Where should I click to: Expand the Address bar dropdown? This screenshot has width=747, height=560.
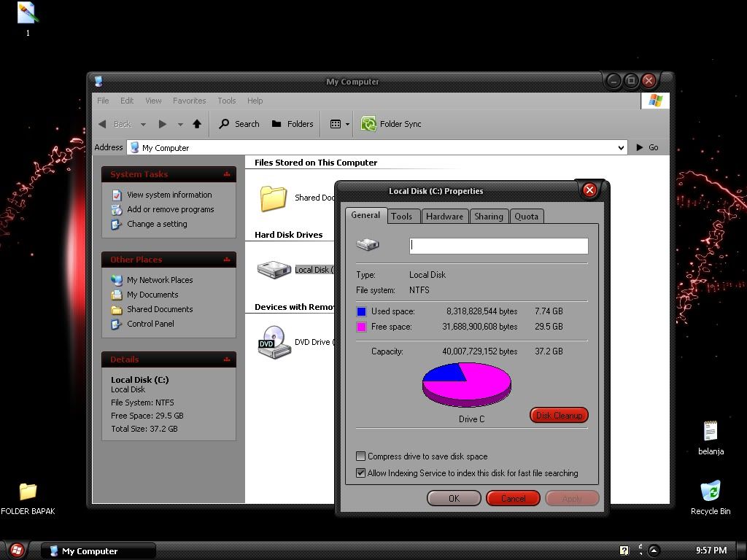point(621,147)
